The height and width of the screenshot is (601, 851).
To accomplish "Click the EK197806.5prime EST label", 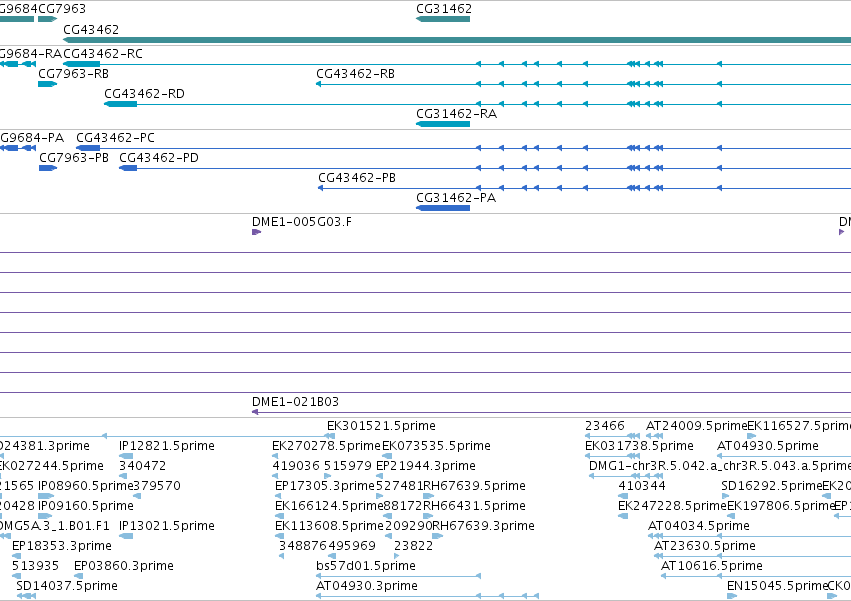I will [x=781, y=506].
